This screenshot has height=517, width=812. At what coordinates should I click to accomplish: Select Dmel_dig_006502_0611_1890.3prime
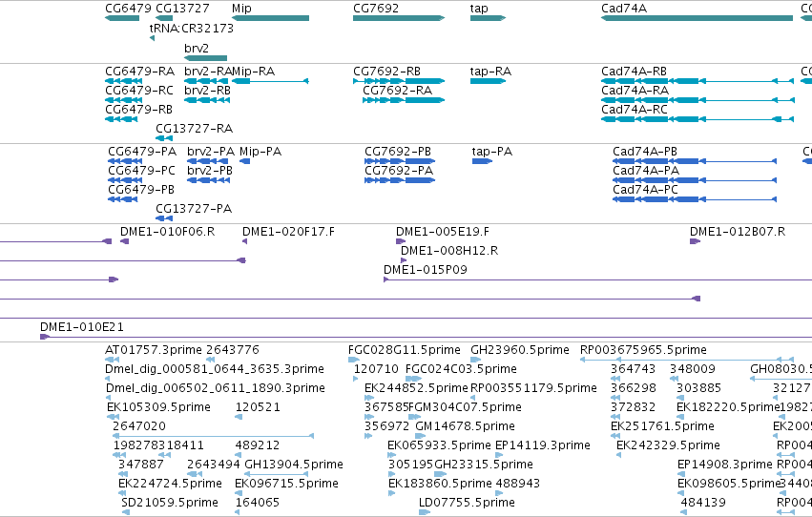(x=108, y=398)
